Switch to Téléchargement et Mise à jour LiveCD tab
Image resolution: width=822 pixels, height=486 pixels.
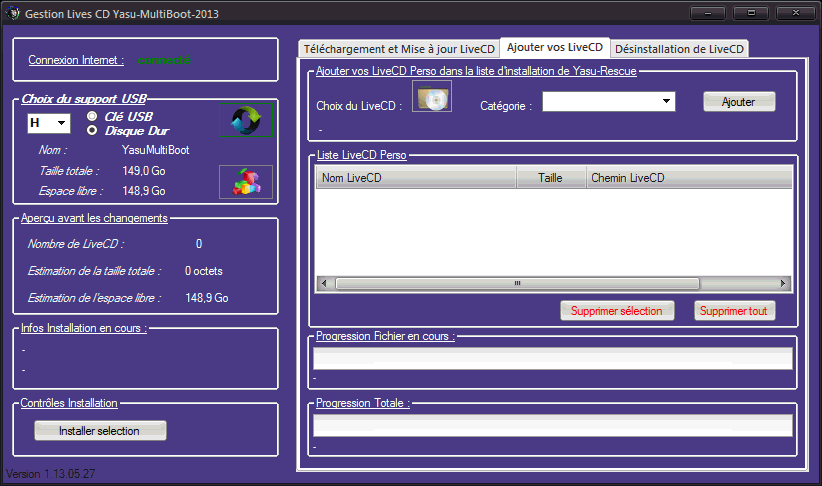(399, 49)
